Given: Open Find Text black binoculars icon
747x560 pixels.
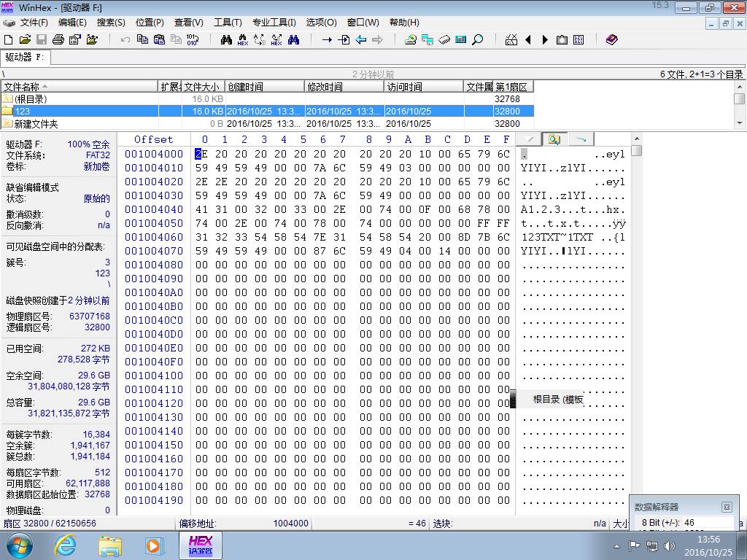Looking at the screenshot, I should pos(226,39).
